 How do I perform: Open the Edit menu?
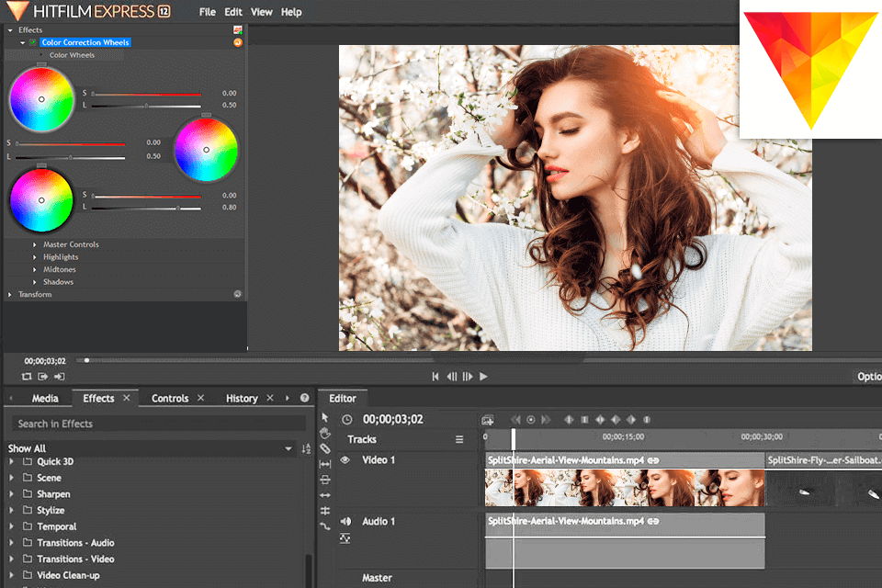(233, 12)
